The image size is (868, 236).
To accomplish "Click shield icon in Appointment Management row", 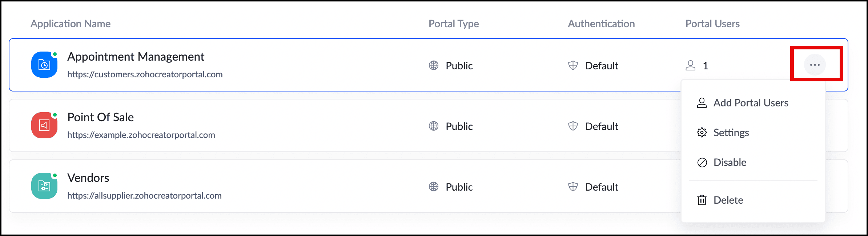I will coord(573,65).
